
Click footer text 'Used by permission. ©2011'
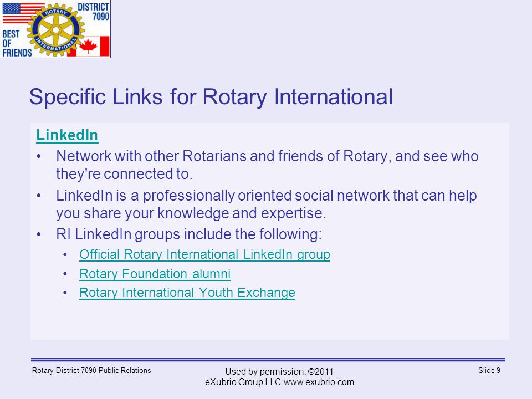(x=279, y=371)
